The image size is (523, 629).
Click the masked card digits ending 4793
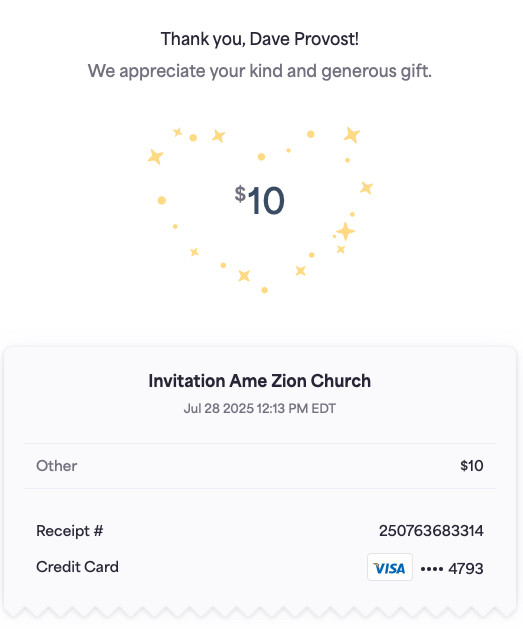point(452,568)
